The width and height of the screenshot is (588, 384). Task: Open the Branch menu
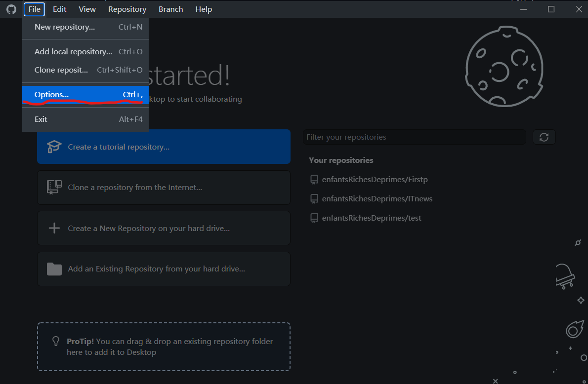pyautogui.click(x=170, y=9)
